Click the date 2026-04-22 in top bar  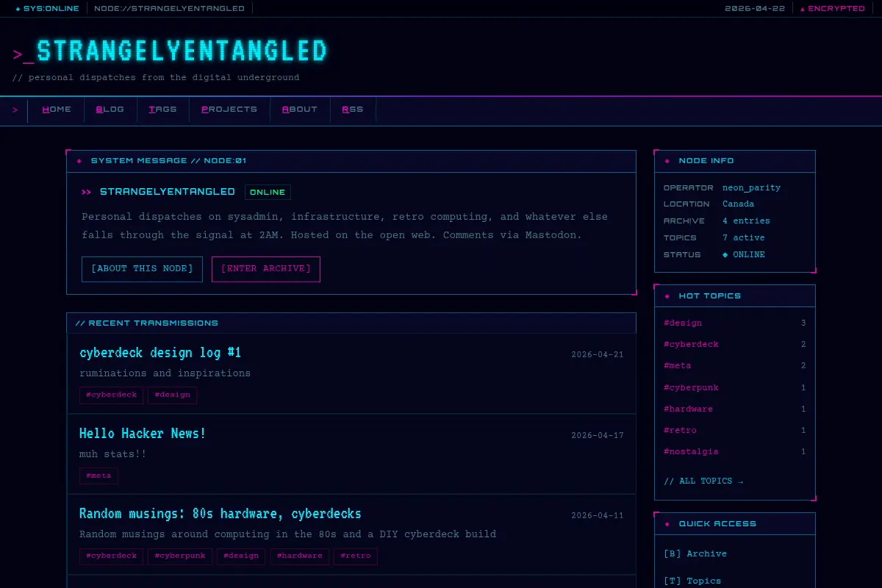click(755, 9)
